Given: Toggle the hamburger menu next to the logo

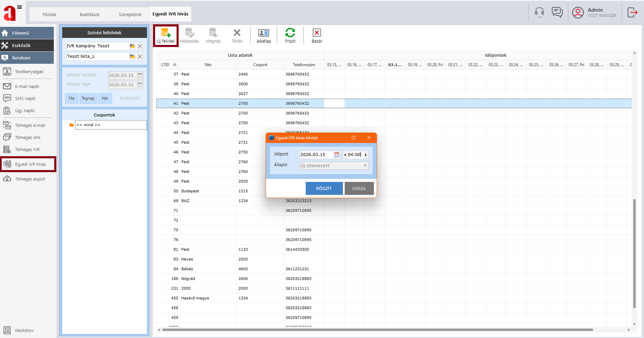Looking at the screenshot, I should coord(19,7).
